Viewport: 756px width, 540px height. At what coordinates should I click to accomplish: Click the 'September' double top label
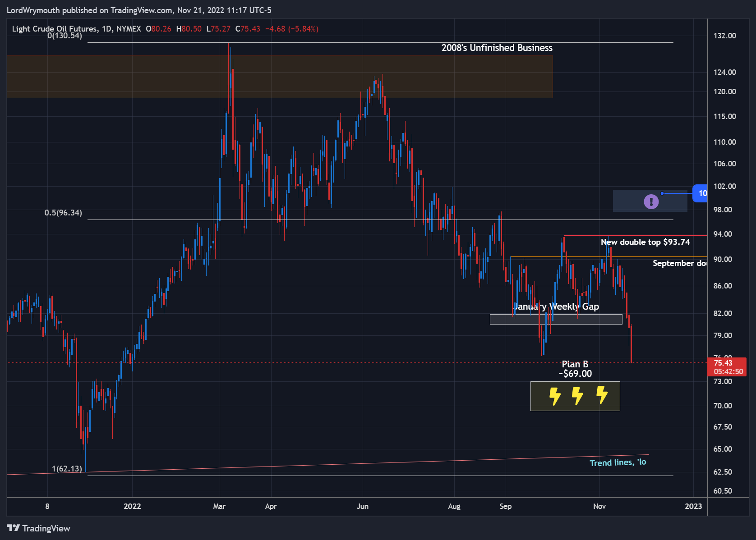click(679, 263)
